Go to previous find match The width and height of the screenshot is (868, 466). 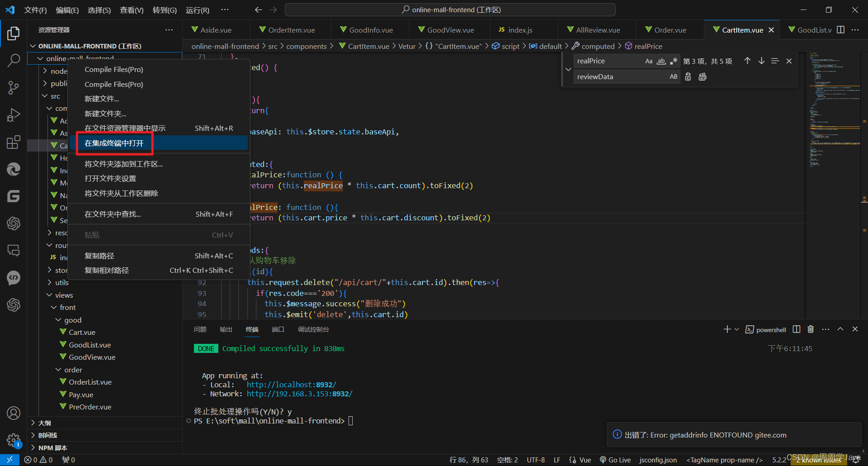[x=747, y=61]
